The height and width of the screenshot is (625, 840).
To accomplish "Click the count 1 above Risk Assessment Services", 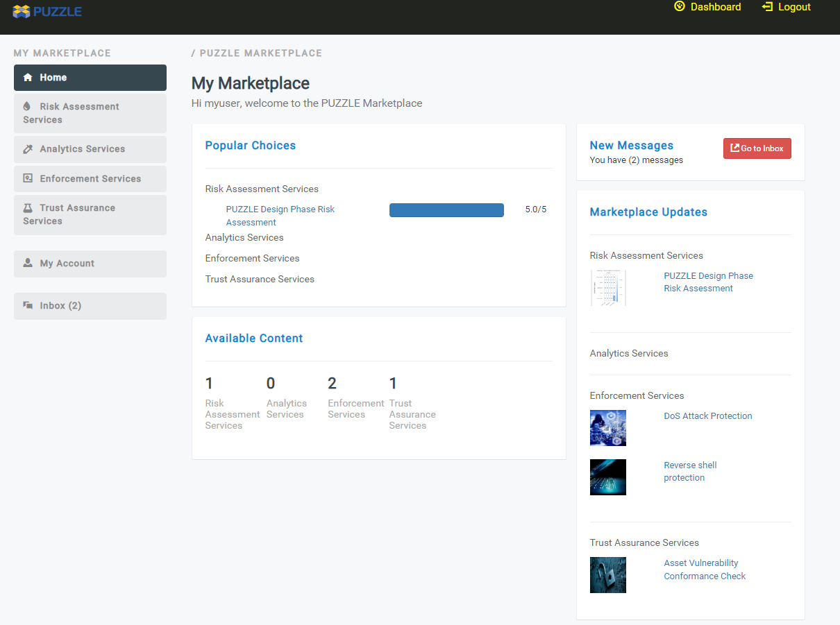I will (209, 384).
